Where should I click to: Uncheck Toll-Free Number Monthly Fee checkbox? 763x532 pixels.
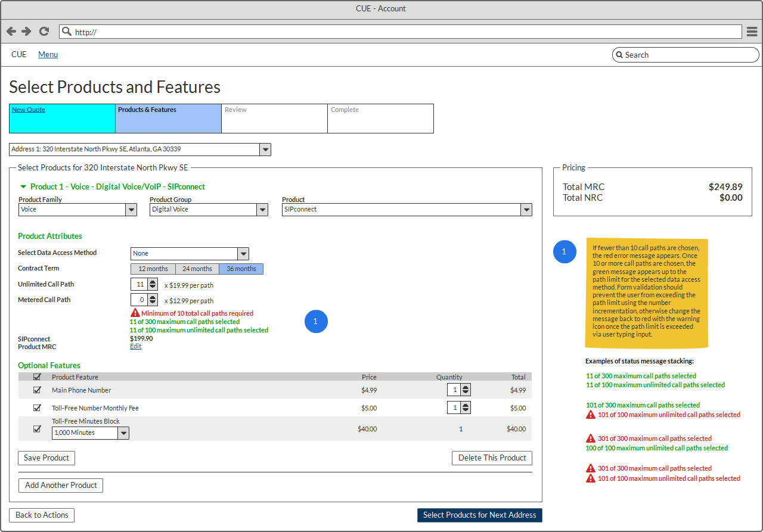pos(37,408)
